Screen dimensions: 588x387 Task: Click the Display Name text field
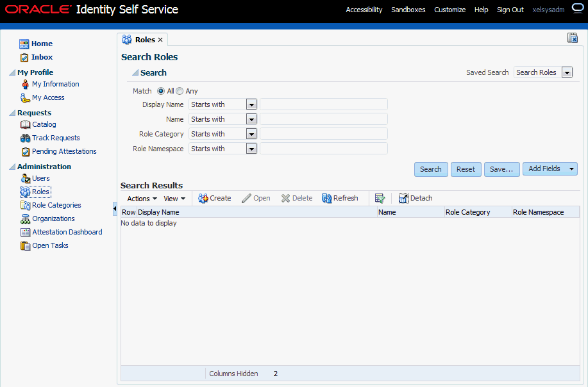[324, 104]
